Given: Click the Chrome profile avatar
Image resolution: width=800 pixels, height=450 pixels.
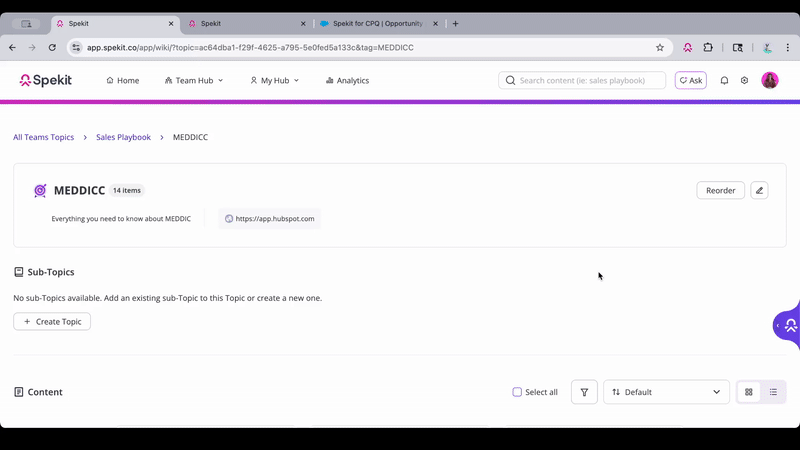Looking at the screenshot, I should click(x=767, y=47).
